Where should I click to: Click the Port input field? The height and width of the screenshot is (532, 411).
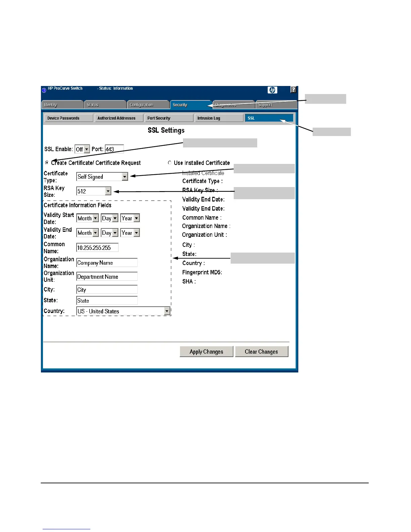(x=115, y=149)
